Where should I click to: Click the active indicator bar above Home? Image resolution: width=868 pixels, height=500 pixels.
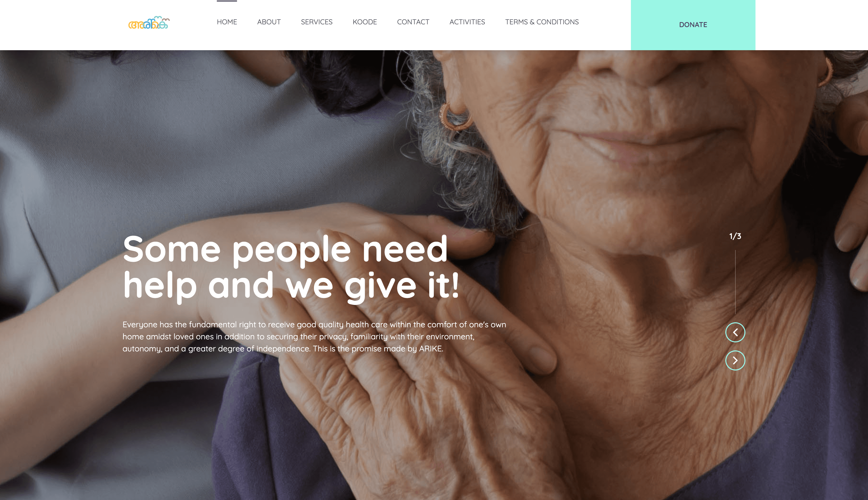[227, 1]
